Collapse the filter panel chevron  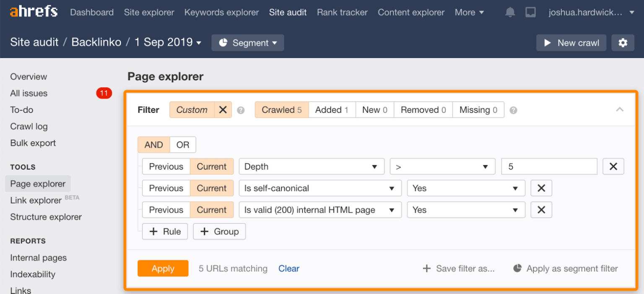tap(620, 109)
